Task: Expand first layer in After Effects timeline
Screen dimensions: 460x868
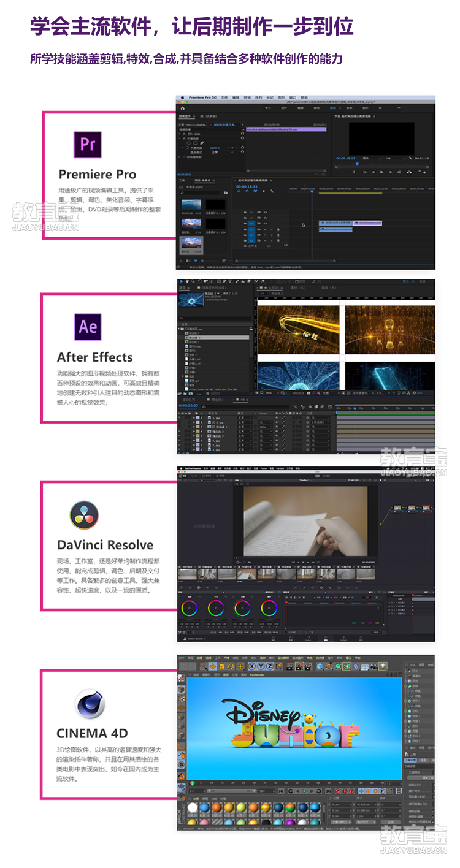Action: [194, 417]
